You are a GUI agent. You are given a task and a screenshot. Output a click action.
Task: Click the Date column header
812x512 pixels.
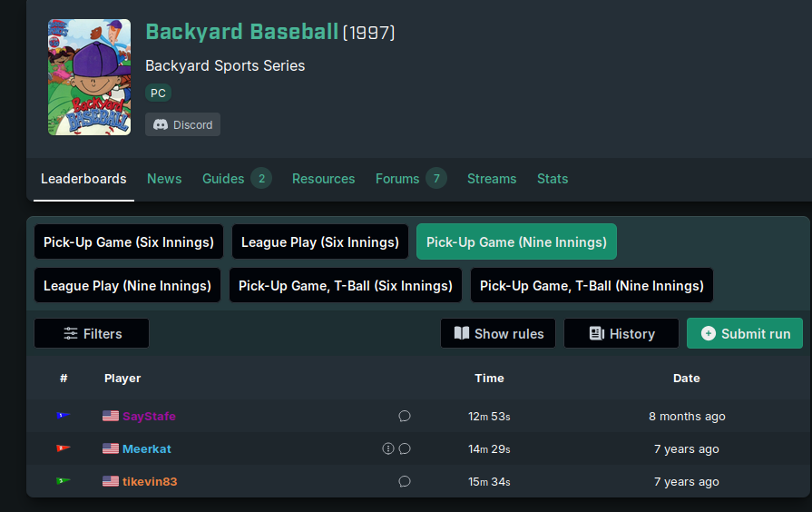686,379
